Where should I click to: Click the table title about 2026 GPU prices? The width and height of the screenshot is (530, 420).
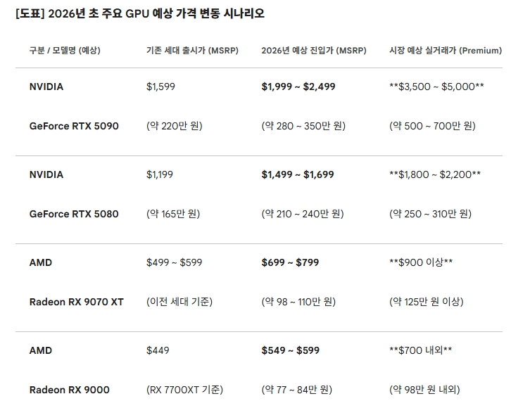click(x=140, y=14)
